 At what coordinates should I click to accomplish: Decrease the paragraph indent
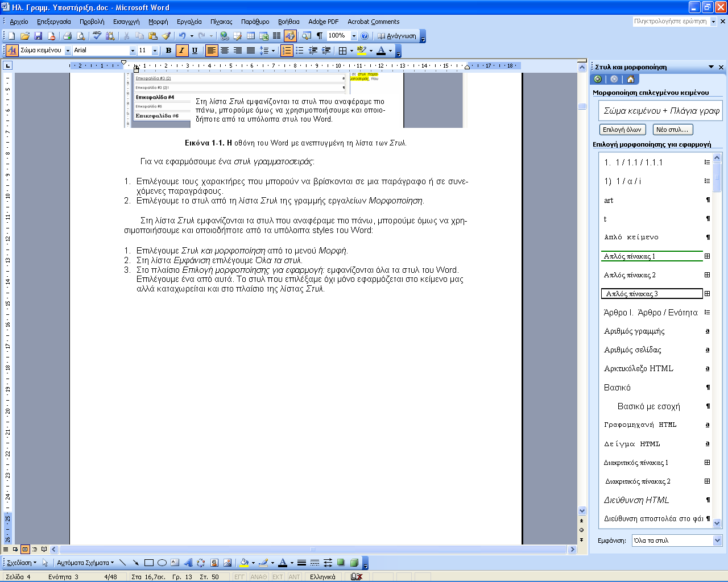pyautogui.click(x=313, y=51)
